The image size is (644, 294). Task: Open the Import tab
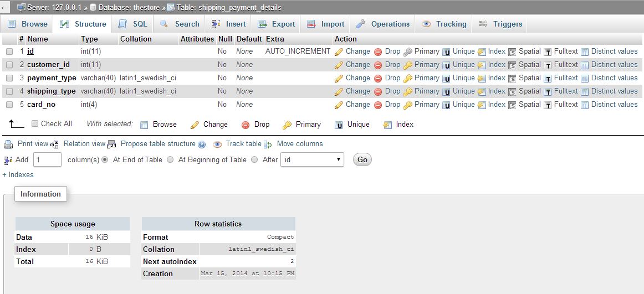point(326,24)
